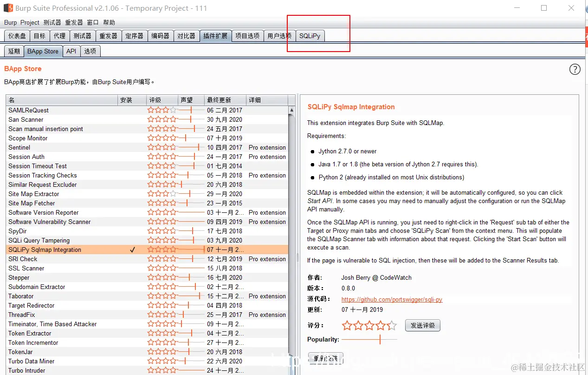Click the San Scanner popularity bar
Viewport: 588px width, 375px height.
coord(191,119)
